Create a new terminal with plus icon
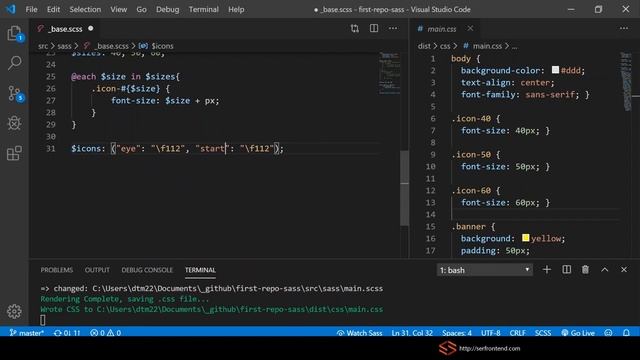The width and height of the screenshot is (640, 360). 547,269
